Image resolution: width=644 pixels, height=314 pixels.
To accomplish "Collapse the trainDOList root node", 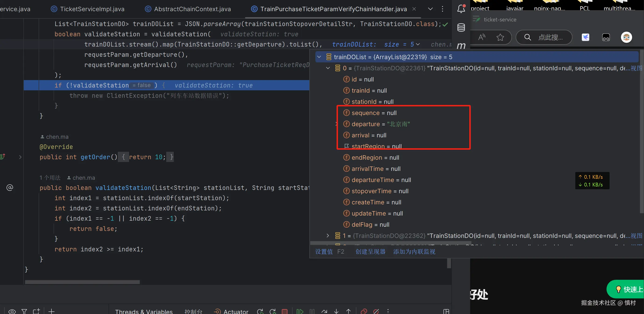I will (319, 57).
